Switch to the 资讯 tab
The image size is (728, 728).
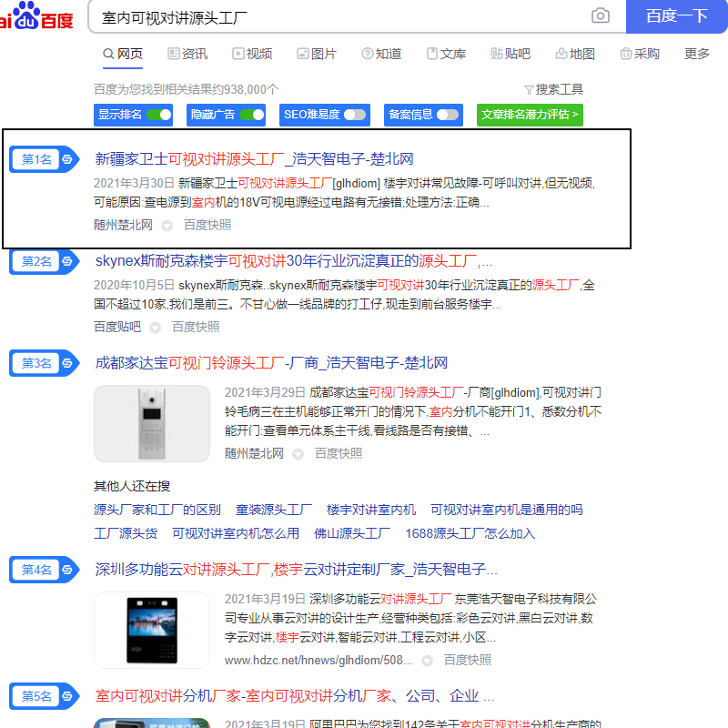[x=187, y=54]
